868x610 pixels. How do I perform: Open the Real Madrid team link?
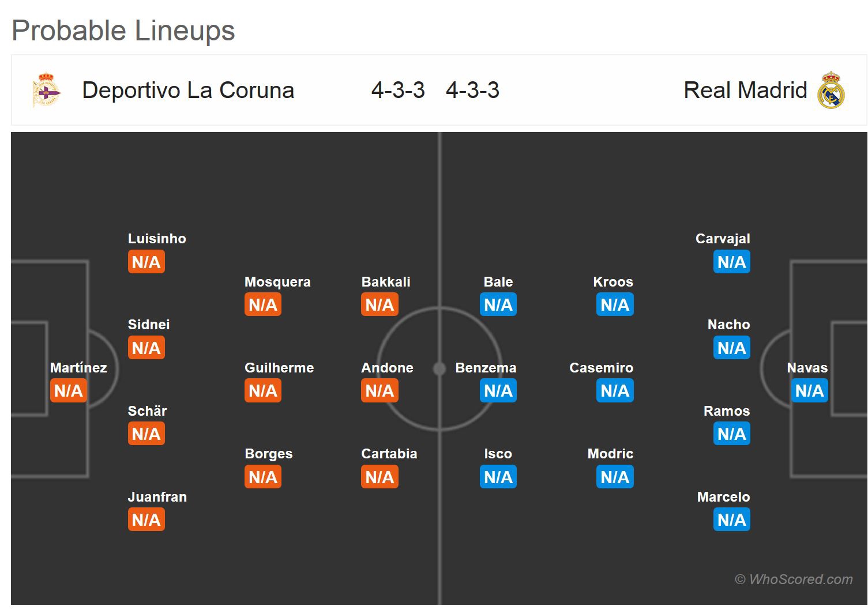point(745,91)
